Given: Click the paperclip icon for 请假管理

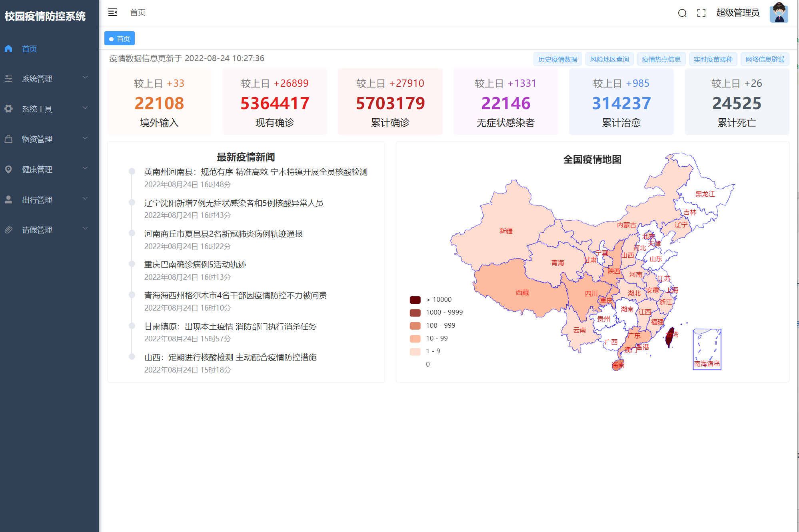Looking at the screenshot, I should [x=8, y=230].
